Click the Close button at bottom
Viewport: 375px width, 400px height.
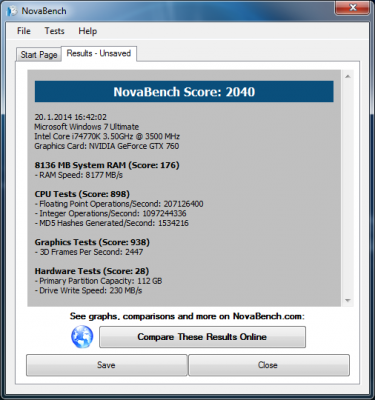269,365
